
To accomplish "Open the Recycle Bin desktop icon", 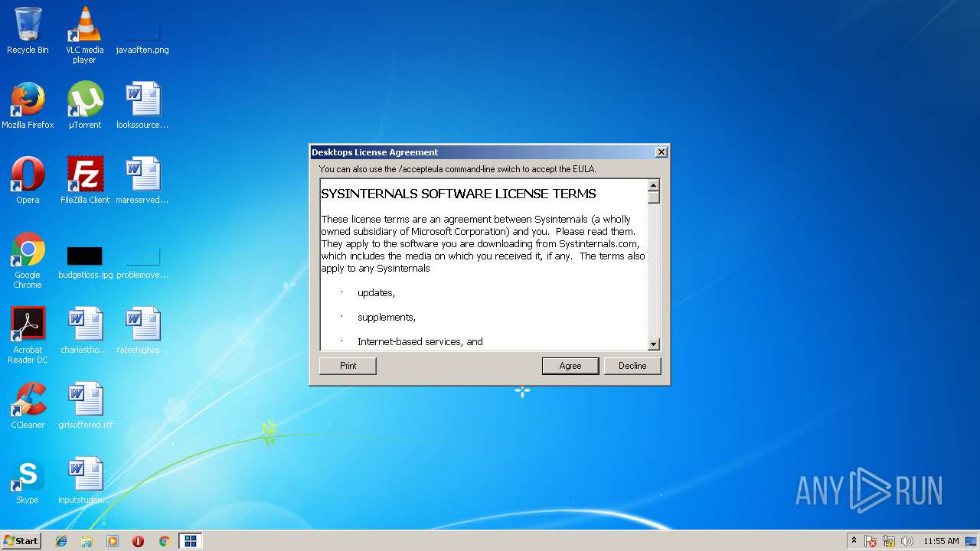I will tap(28, 31).
